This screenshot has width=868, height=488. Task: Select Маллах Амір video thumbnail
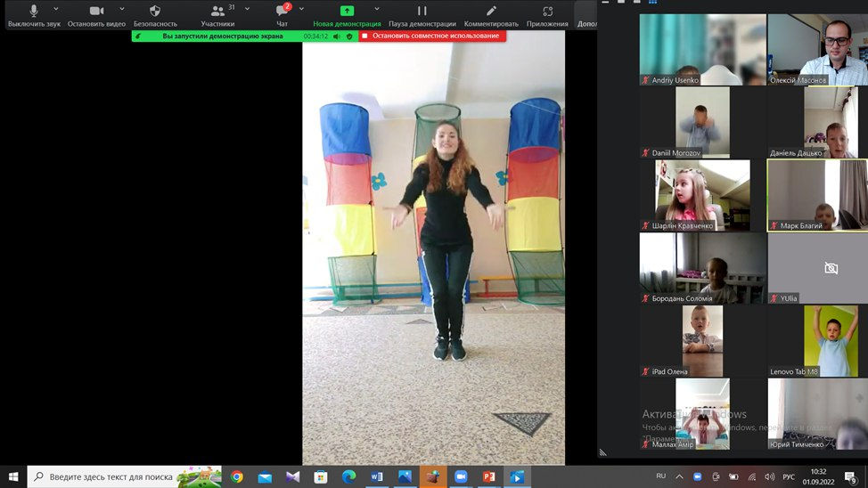702,414
